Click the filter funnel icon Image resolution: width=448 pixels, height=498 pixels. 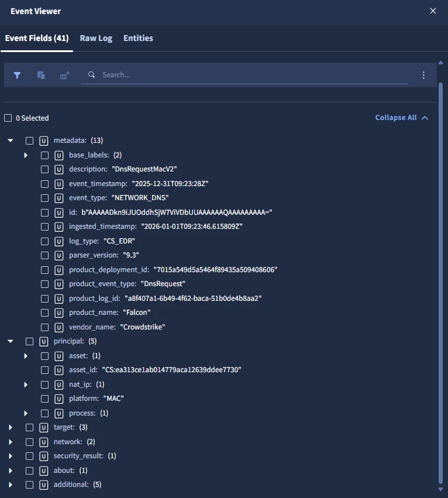click(x=17, y=75)
